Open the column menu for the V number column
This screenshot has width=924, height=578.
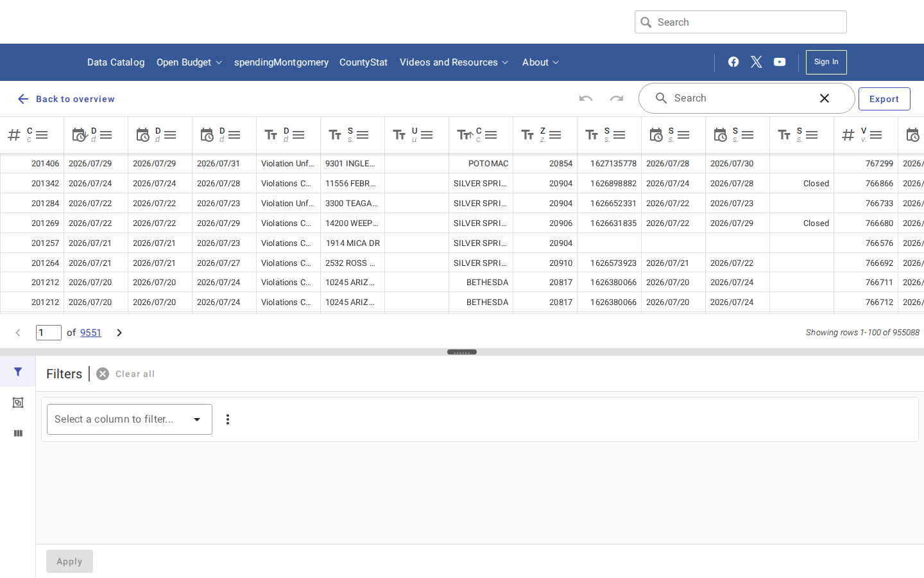[876, 135]
